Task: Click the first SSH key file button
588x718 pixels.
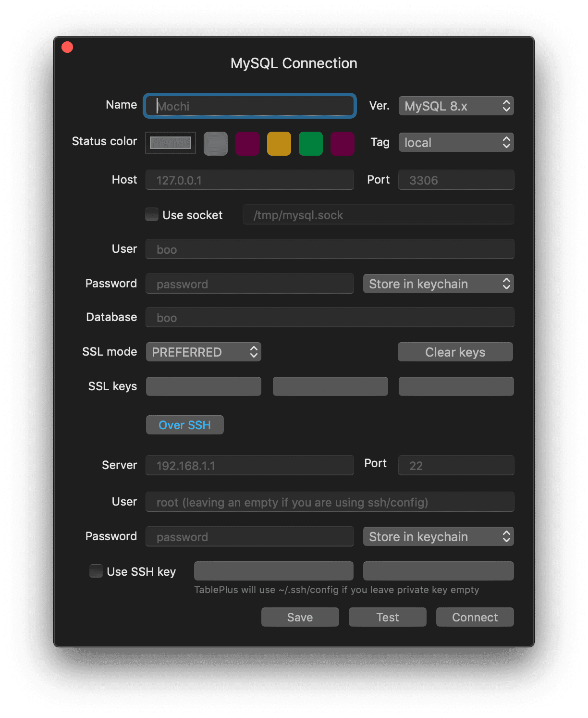Action: coord(274,571)
